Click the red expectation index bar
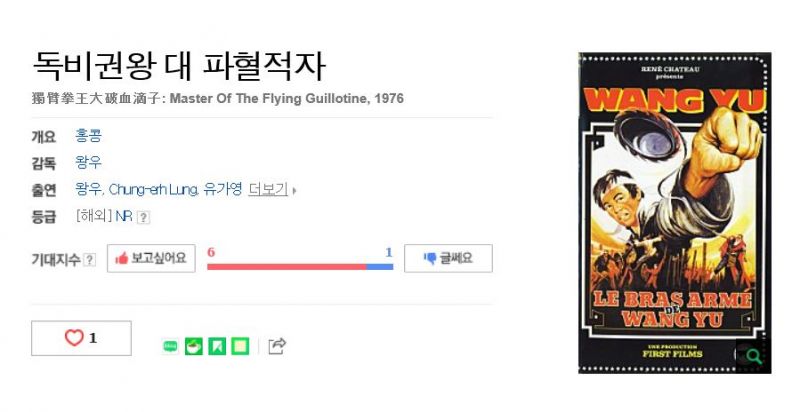 (287, 267)
